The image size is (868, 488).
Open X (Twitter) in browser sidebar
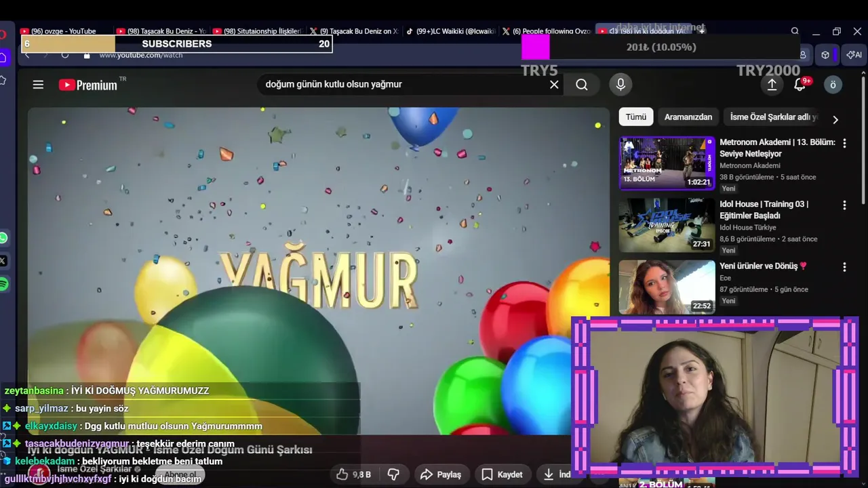[x=3, y=261]
